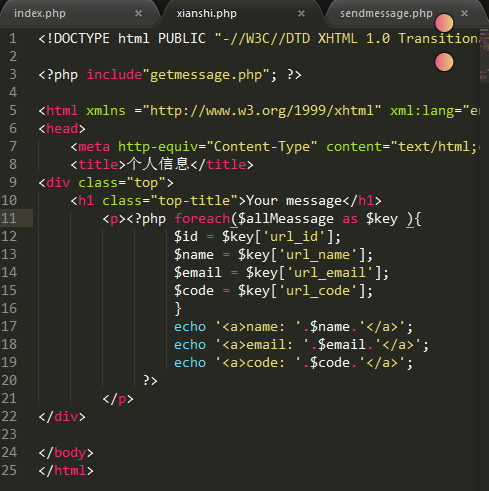Click the 'url_code' key string
The width and height of the screenshot is (489, 491).
[x=318, y=291]
